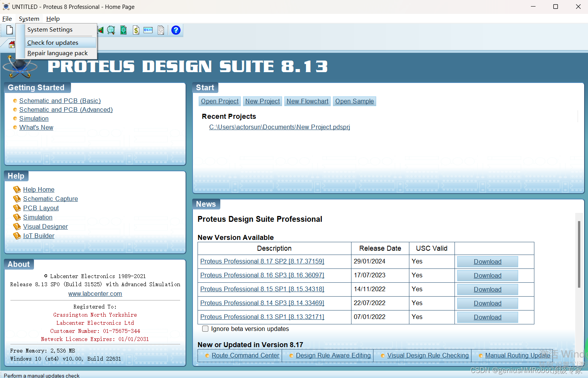Open the Help menu
Viewport: 588px width, 378px height.
tap(53, 19)
